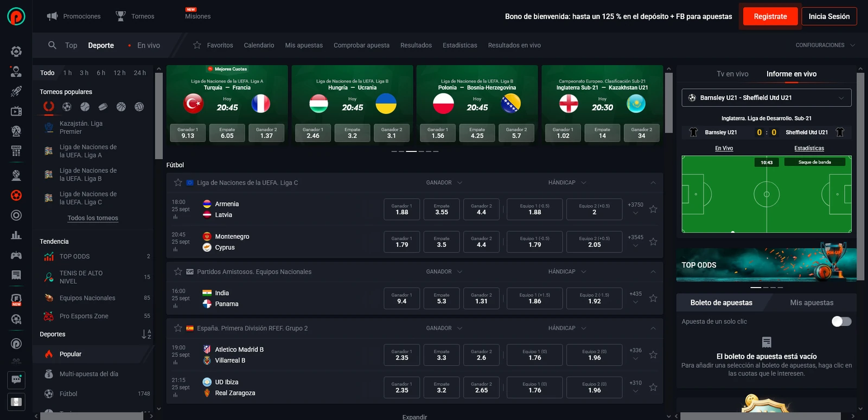Open the Mis apuestas bet slip tab

point(812,302)
